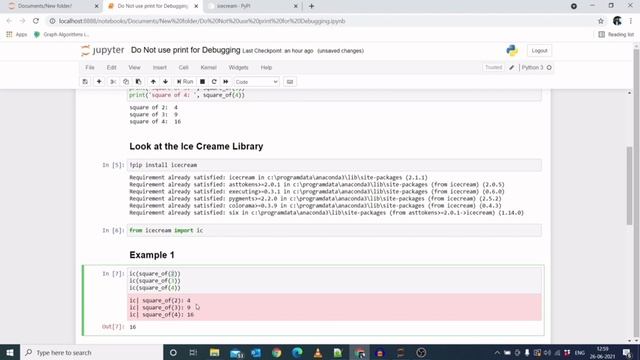
Task: Open the File menu
Action: coord(90,67)
